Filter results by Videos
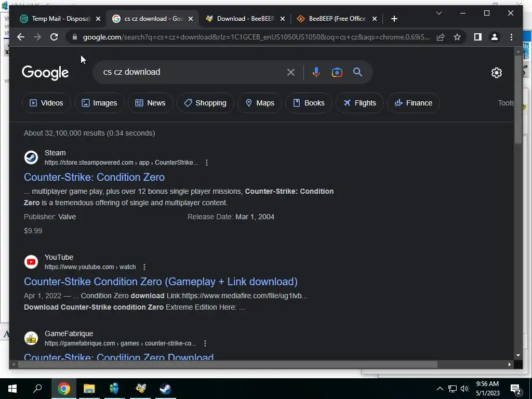The image size is (532, 399). pos(46,103)
